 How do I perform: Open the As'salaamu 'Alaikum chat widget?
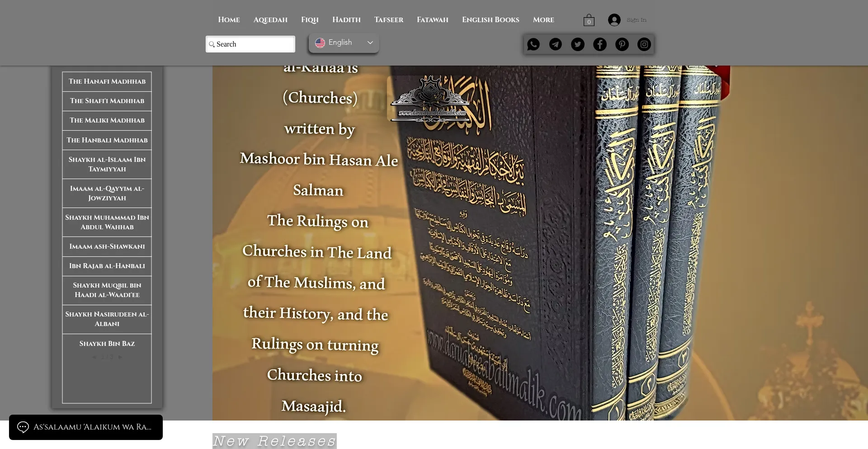[x=86, y=427]
